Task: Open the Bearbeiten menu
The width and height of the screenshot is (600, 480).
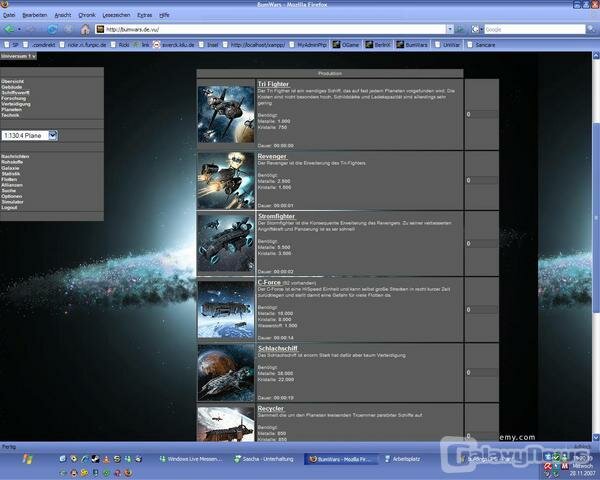Action: pos(34,15)
